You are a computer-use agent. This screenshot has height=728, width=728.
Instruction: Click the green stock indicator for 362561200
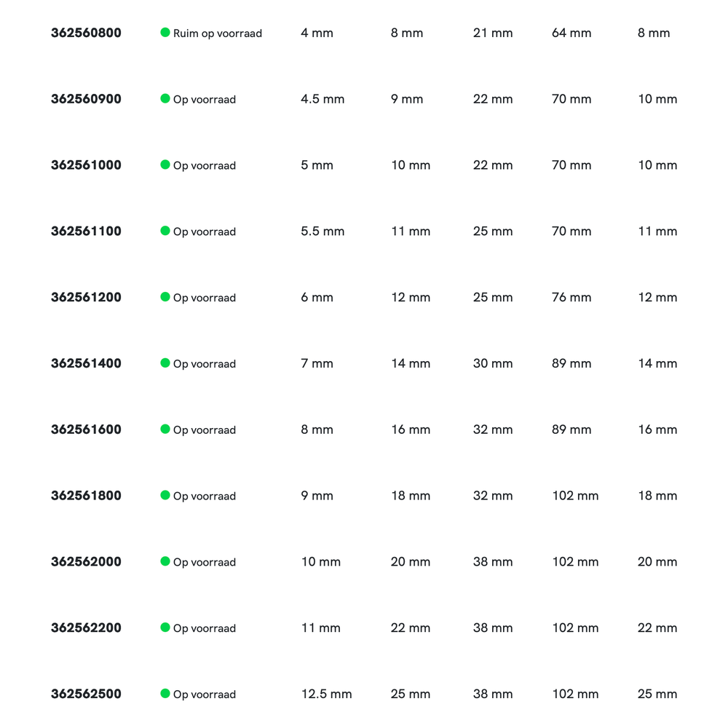165,297
